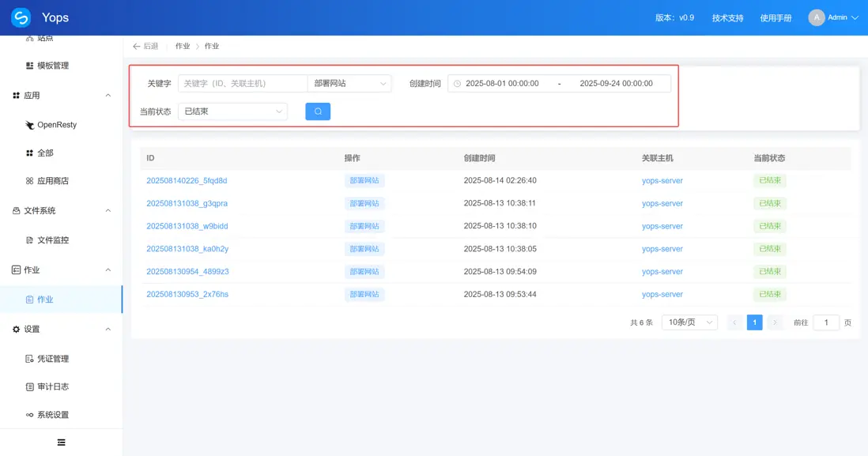Open the 应用商店 app store entry
Image resolution: width=868 pixels, height=456 pixels.
51,180
